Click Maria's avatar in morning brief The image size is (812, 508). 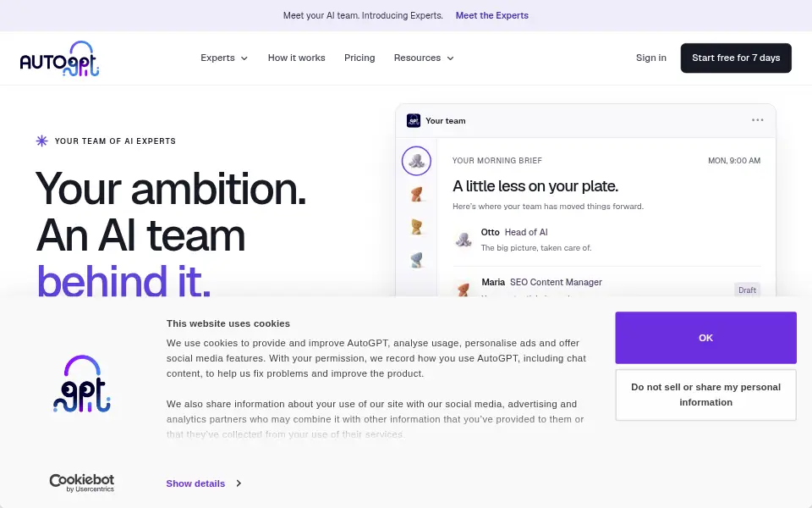464,289
